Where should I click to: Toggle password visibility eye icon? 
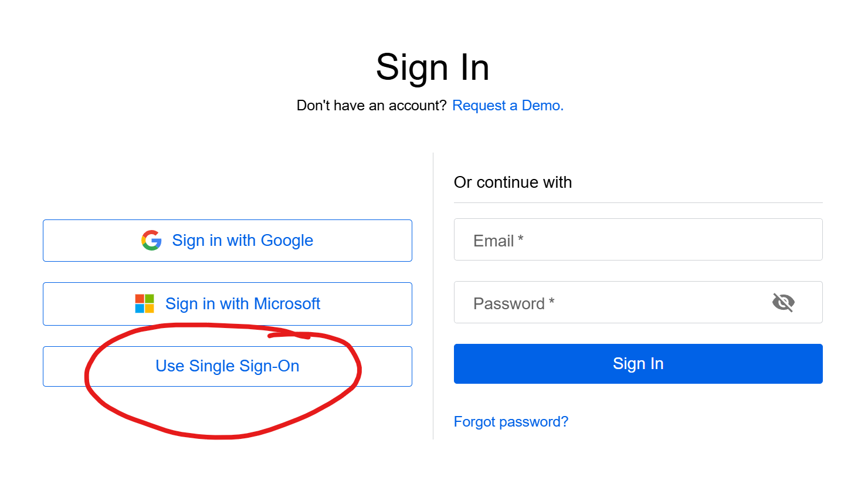pos(783,302)
